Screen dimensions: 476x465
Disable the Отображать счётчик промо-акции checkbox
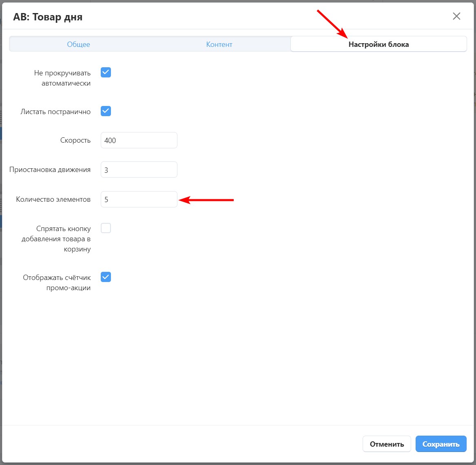(x=106, y=277)
